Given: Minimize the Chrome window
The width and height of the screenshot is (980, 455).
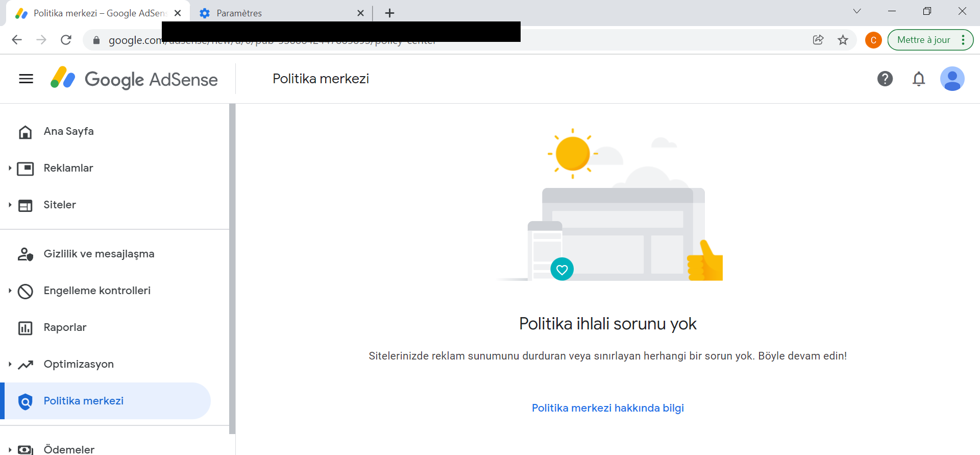Looking at the screenshot, I should pyautogui.click(x=892, y=11).
